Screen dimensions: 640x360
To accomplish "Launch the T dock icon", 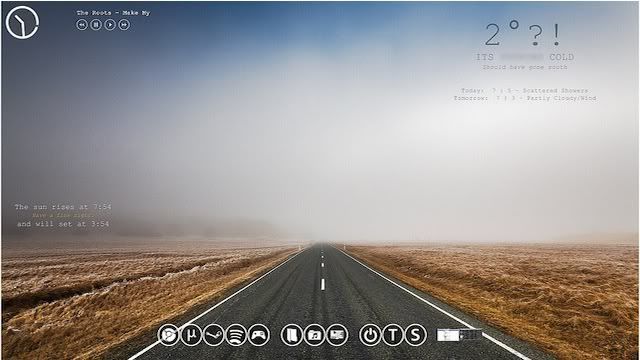I will pos(392,335).
